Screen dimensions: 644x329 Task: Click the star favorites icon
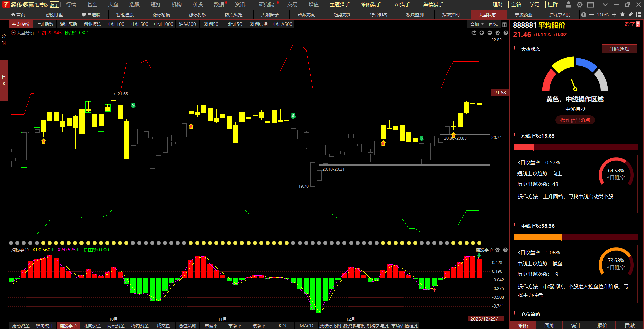622,15
